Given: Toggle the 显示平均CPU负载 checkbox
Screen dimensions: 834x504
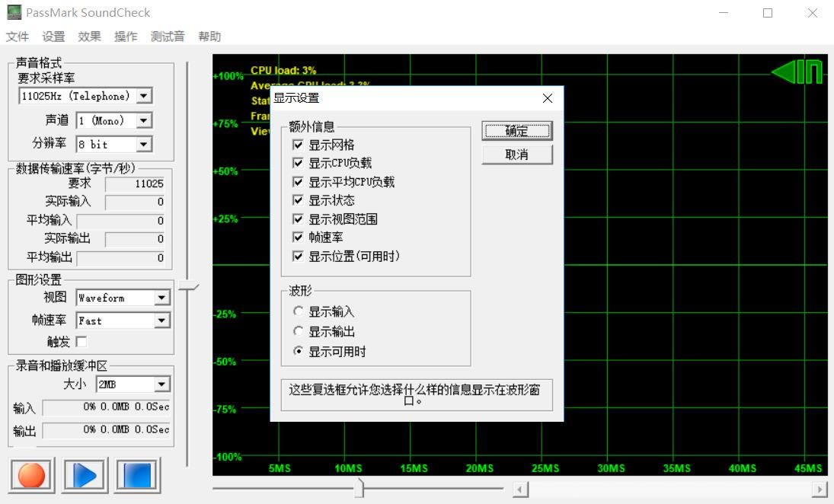Looking at the screenshot, I should [x=298, y=182].
